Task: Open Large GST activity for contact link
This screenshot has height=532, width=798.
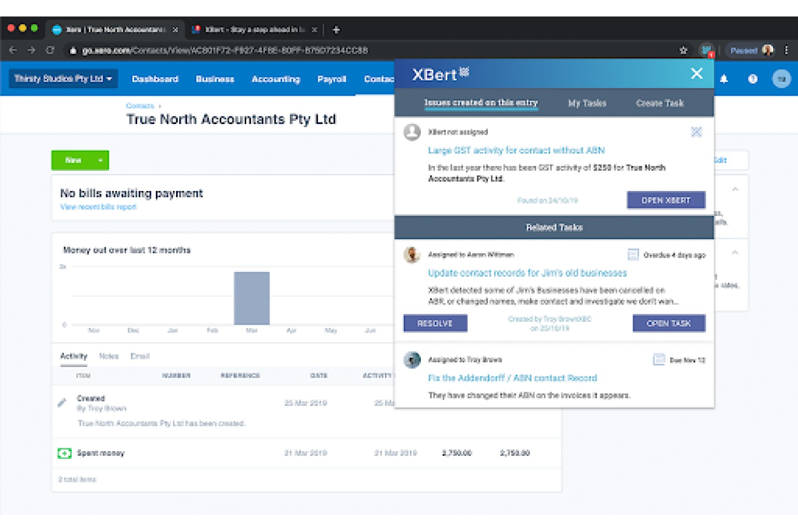Action: (x=516, y=151)
